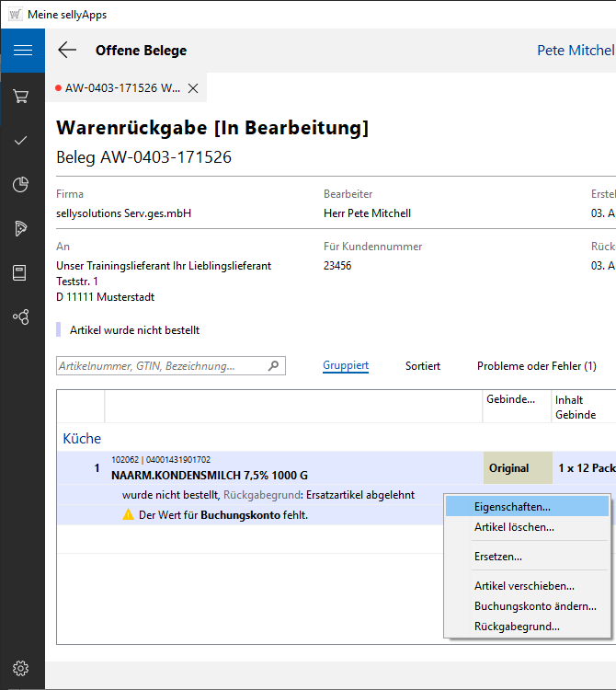Switch to the Gruppiert view
The image size is (616, 690).
(346, 366)
